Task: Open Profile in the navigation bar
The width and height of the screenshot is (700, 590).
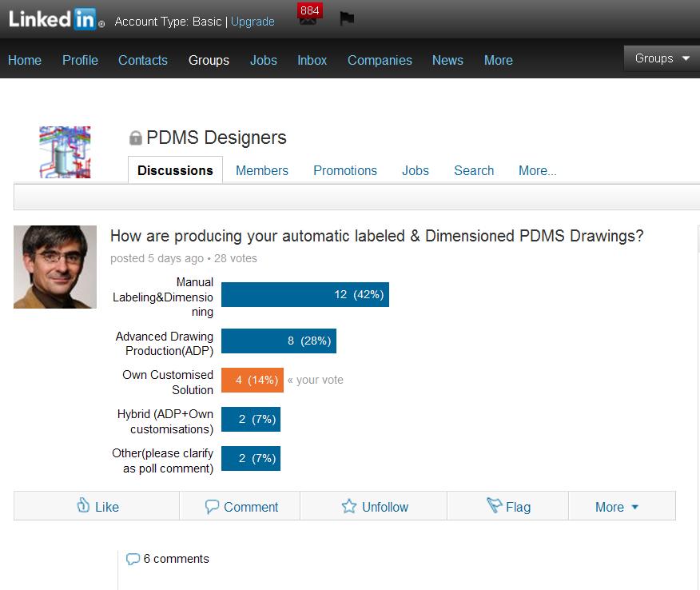Action: pyautogui.click(x=80, y=60)
